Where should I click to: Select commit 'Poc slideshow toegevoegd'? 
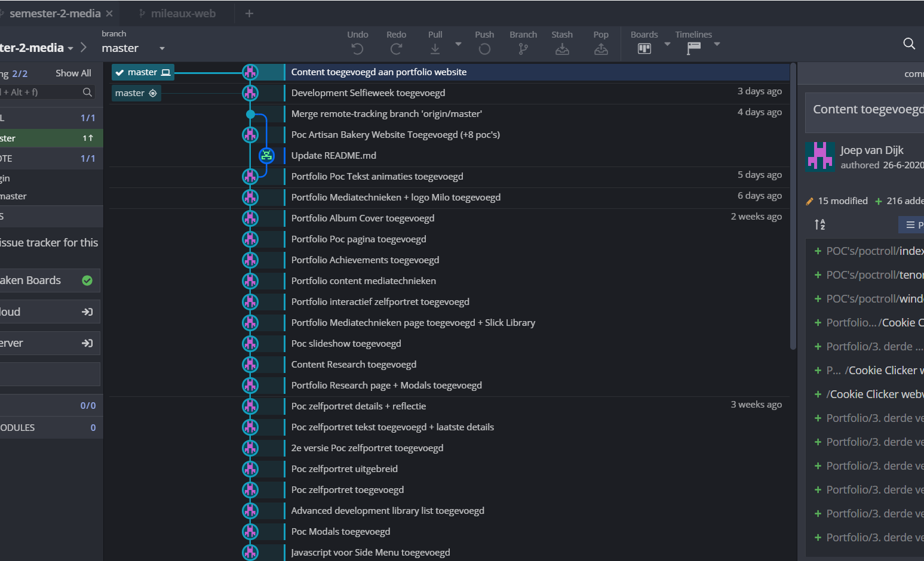(x=346, y=344)
